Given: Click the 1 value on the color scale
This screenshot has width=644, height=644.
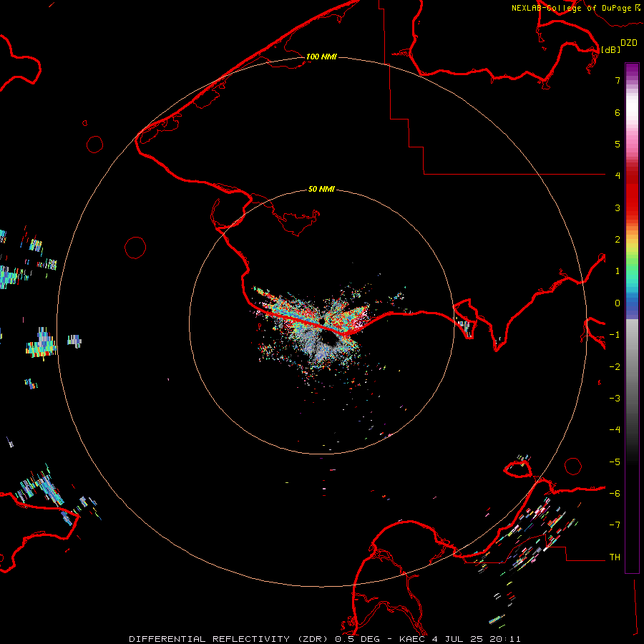Looking at the screenshot, I should pos(618,271).
